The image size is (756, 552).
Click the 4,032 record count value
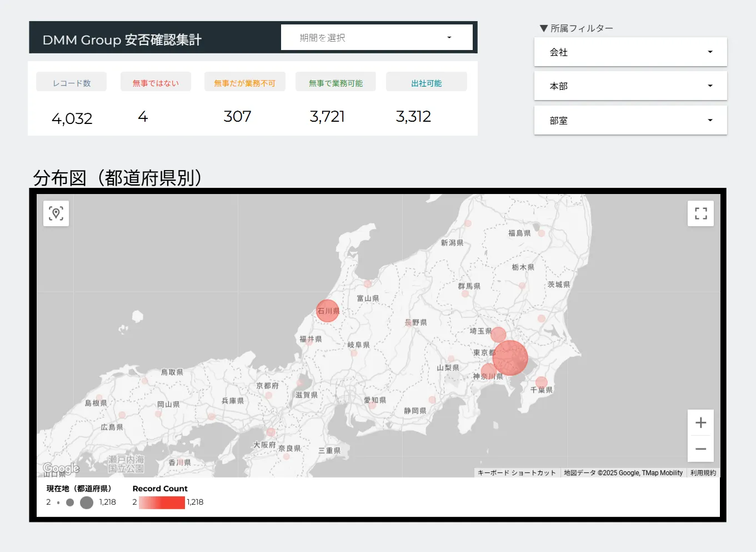pos(72,118)
